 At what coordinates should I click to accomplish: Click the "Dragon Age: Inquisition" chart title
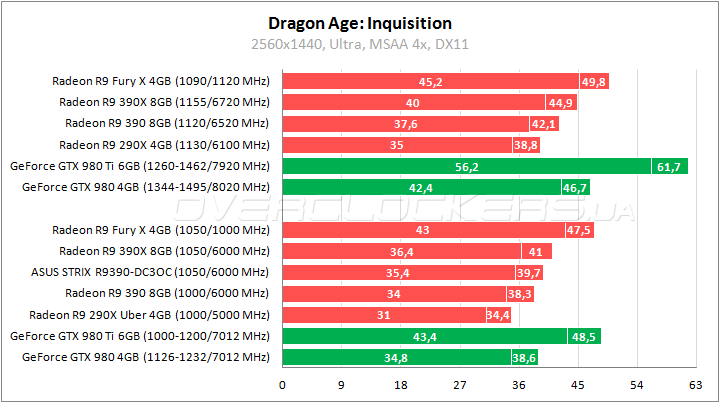click(360, 22)
